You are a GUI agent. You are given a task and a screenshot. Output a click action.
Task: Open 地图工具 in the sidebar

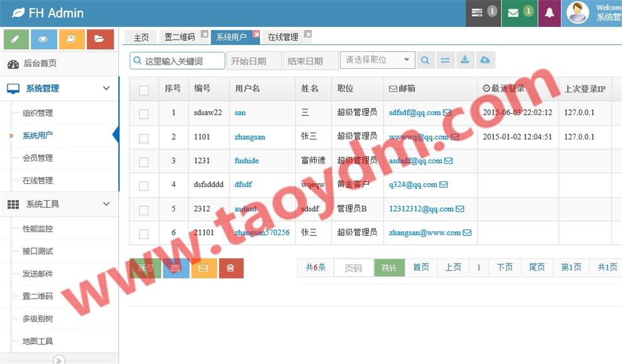pyautogui.click(x=38, y=341)
